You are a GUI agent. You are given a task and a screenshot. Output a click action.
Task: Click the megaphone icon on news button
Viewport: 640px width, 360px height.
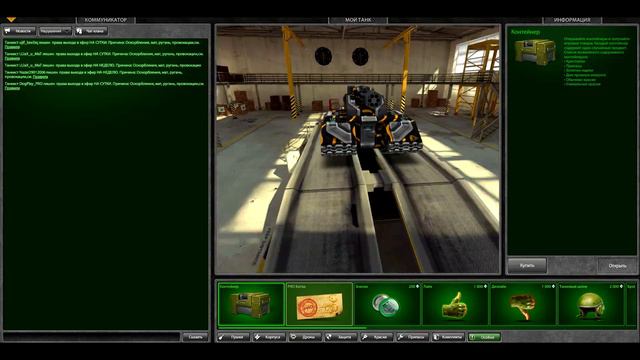point(7,31)
